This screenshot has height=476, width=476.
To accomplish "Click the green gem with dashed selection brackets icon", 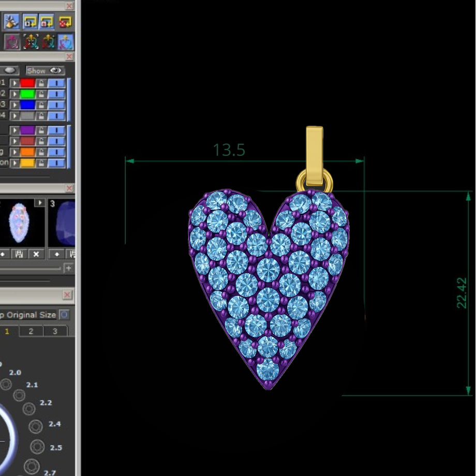I will [31, 41].
